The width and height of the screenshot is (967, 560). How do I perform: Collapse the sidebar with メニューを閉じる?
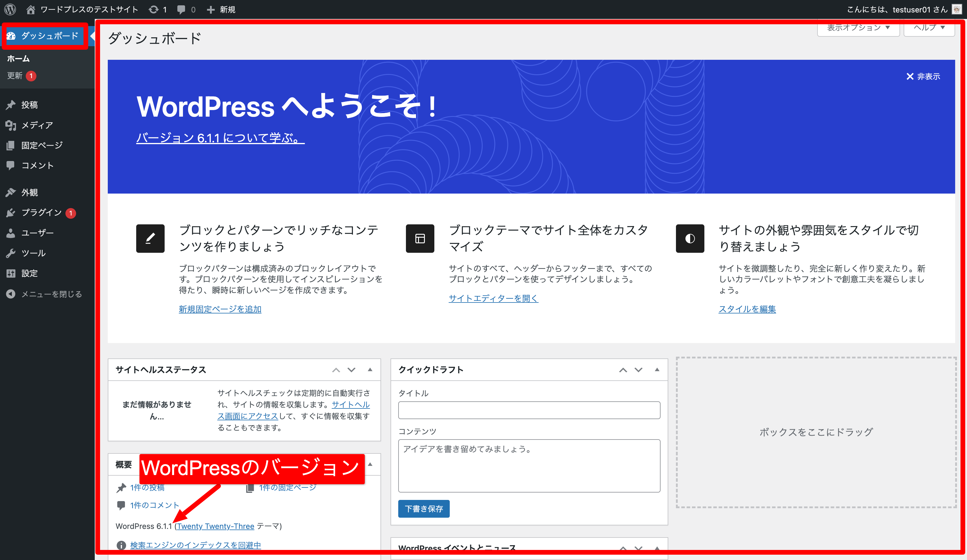pos(44,294)
